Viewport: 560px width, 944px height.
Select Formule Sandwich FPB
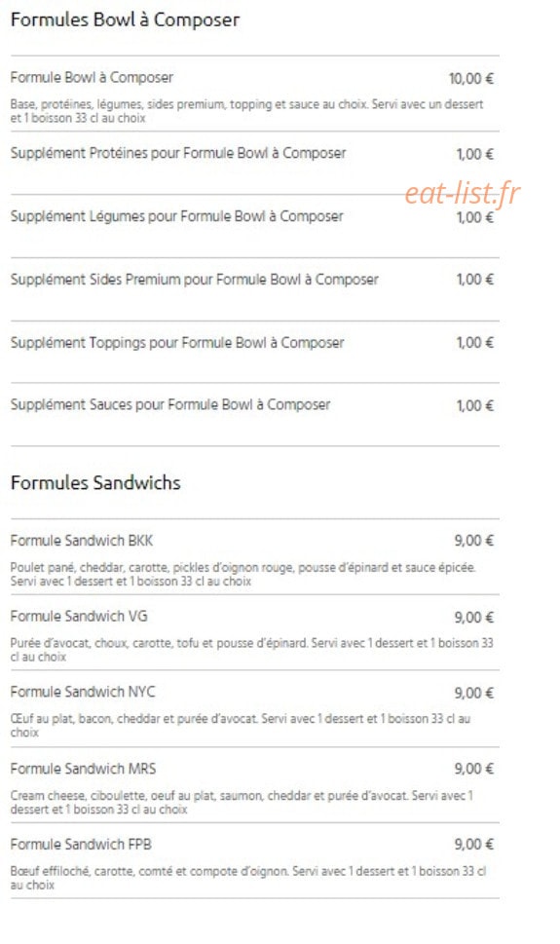[255, 861]
